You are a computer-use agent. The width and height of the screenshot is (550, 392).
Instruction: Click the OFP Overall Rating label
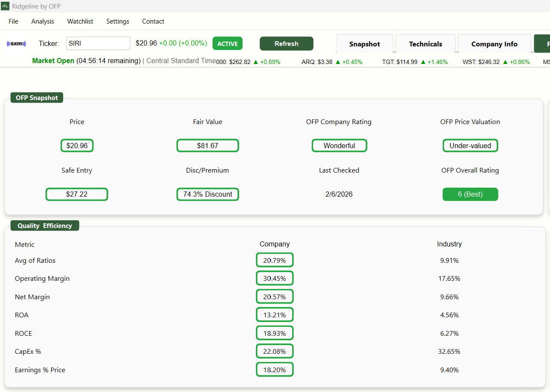[x=470, y=170]
